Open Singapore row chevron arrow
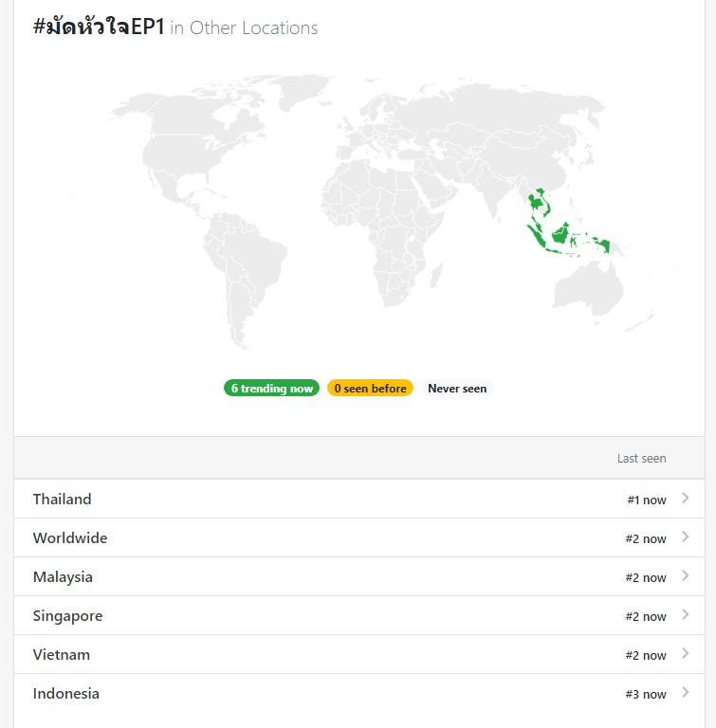Screen dimensions: 716x728 point(685,615)
